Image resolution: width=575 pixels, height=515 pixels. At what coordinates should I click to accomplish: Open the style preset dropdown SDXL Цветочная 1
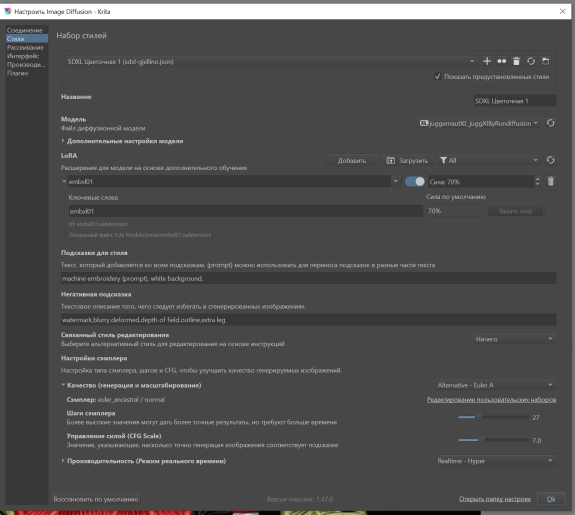click(x=271, y=61)
